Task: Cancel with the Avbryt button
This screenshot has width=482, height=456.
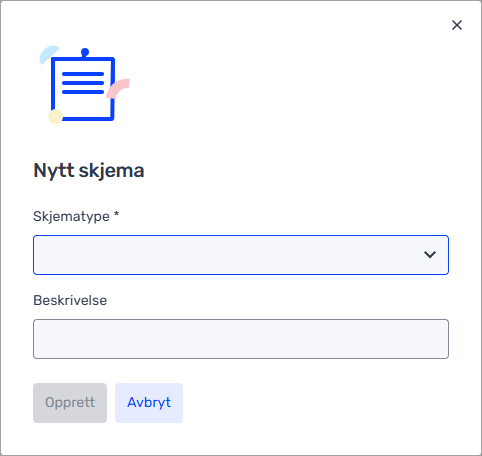Action: point(149,403)
